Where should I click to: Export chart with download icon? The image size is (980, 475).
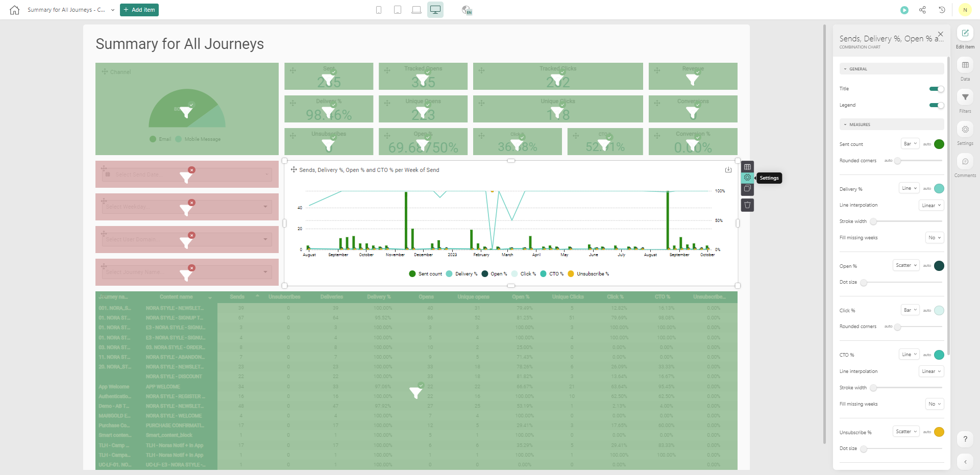pos(728,170)
